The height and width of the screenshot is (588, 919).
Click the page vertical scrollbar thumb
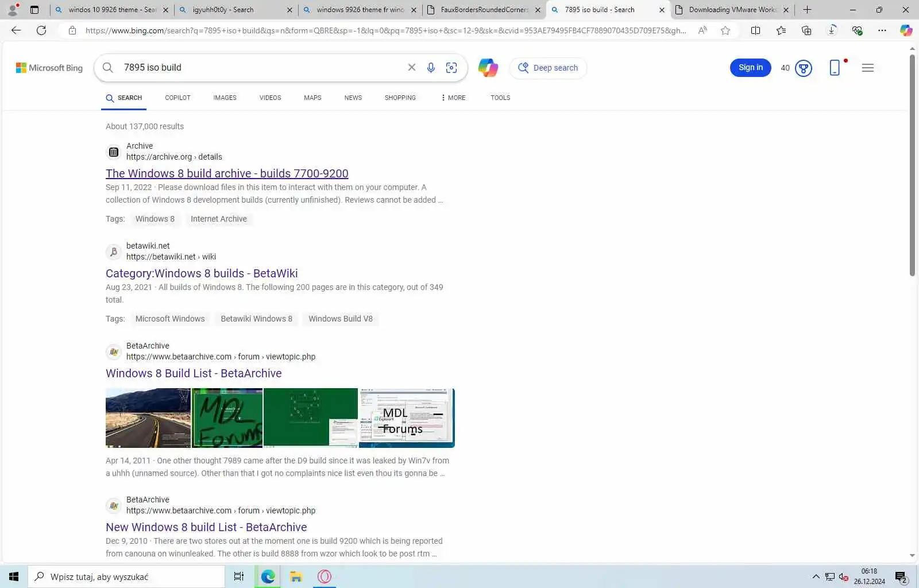912,165
